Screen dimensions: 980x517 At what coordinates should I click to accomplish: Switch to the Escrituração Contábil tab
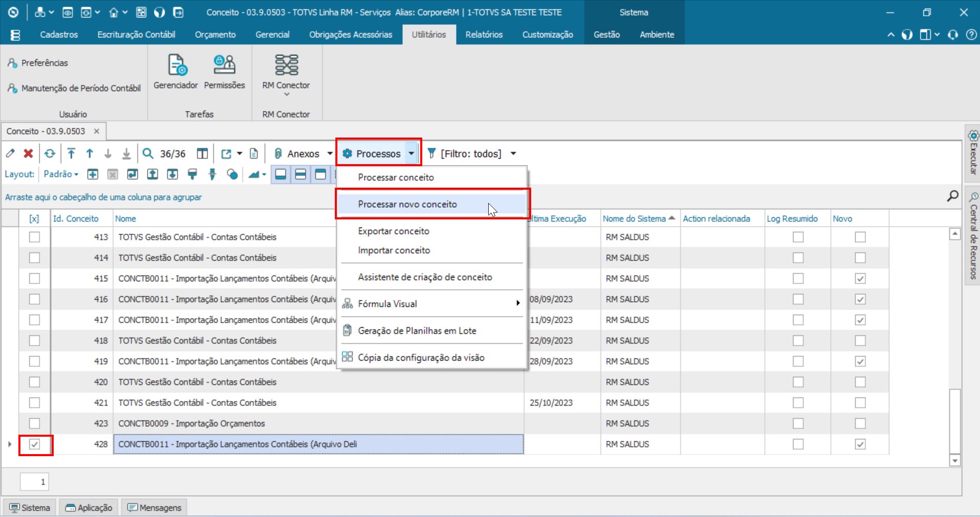coord(136,35)
